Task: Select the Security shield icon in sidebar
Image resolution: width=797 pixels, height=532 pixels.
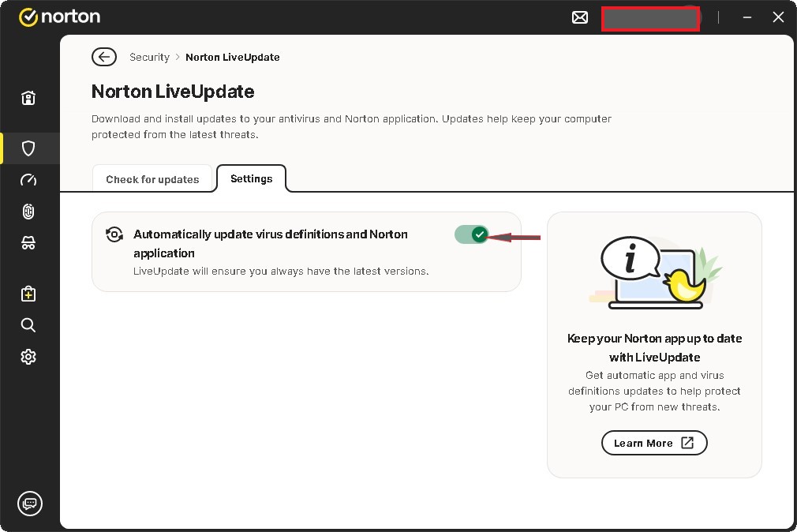Action: 28,148
